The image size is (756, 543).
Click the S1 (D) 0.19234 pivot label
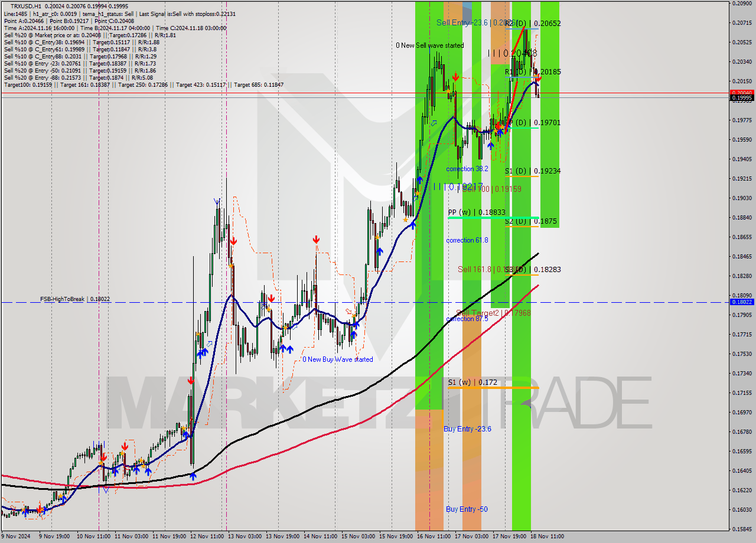533,171
